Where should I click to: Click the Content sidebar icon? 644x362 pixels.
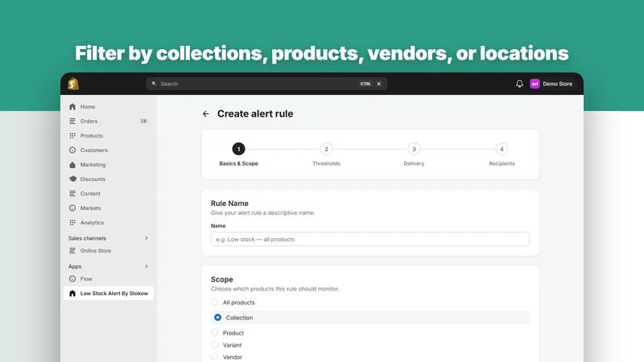(72, 194)
